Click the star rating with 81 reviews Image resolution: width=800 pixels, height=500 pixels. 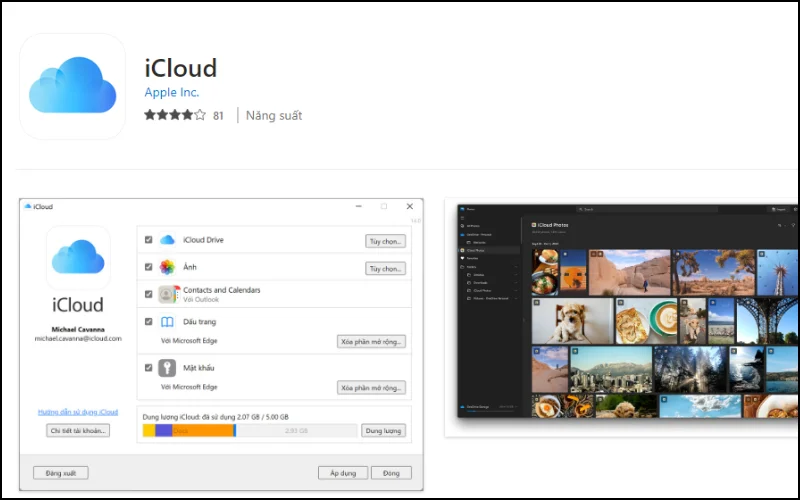pyautogui.click(x=184, y=115)
